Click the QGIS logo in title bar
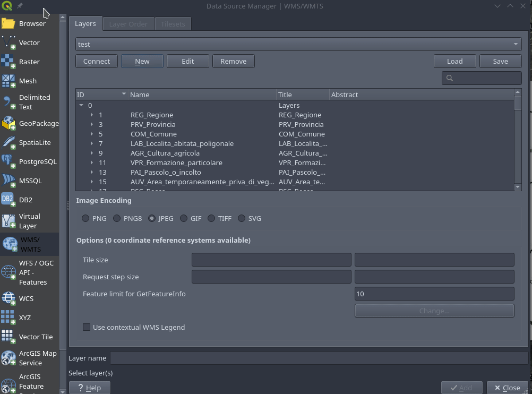 tap(6, 6)
